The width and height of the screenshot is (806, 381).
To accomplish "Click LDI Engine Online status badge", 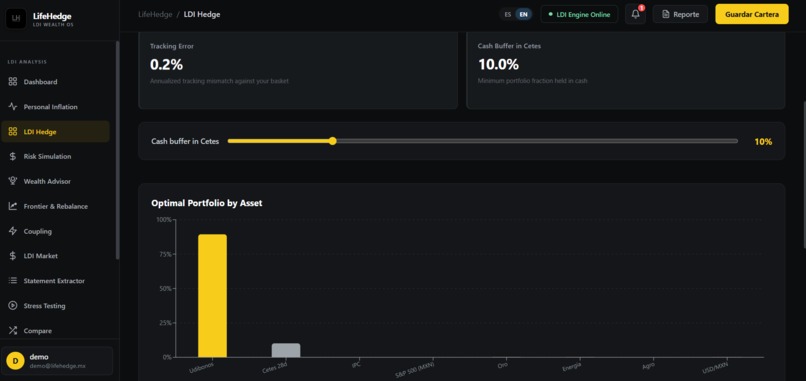I will pyautogui.click(x=579, y=14).
